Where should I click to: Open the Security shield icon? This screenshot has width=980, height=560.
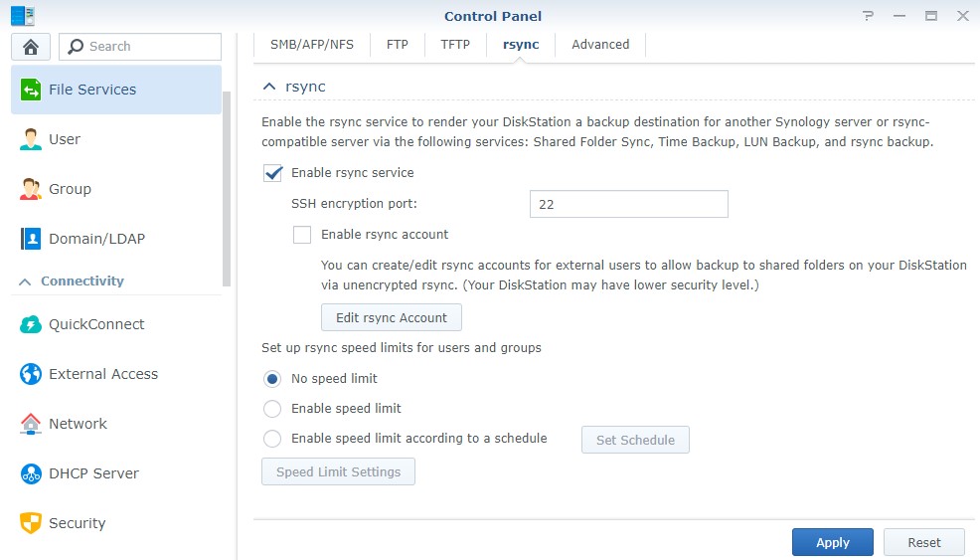pos(31,523)
